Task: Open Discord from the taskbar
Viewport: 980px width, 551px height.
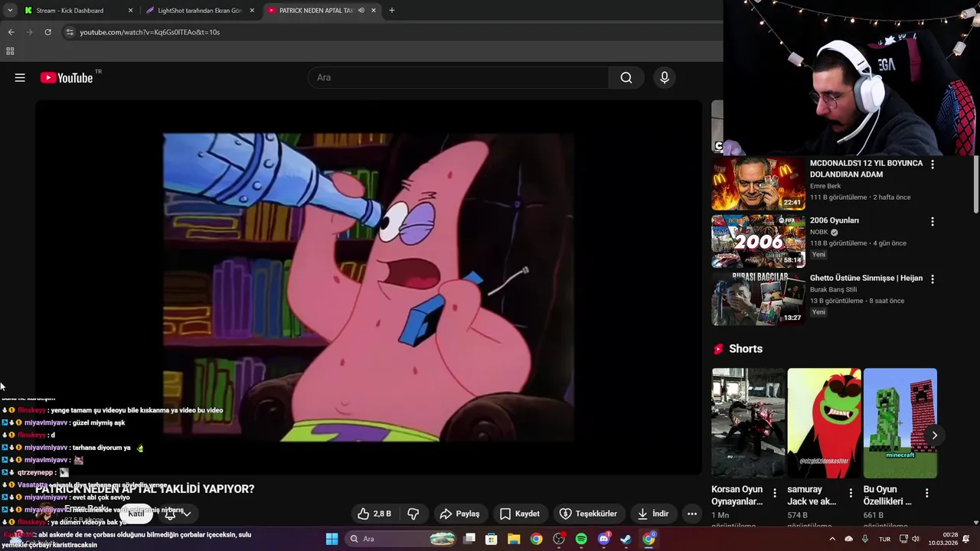Action: [603, 539]
